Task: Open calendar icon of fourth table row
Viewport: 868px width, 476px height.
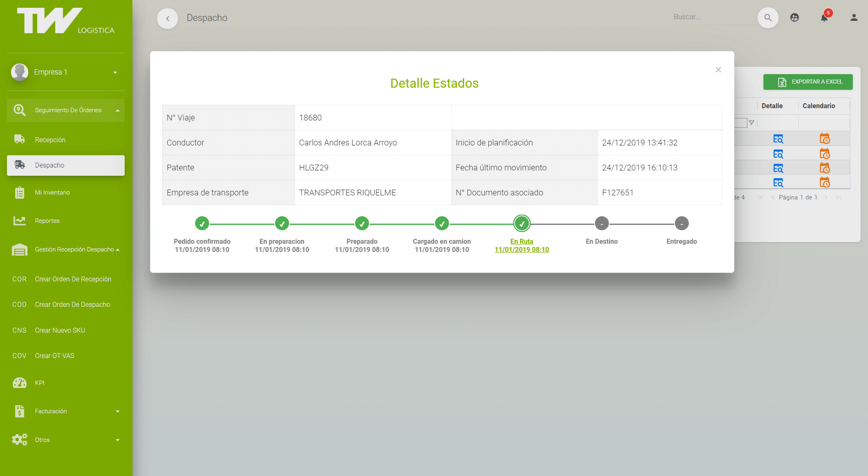Action: [x=825, y=182]
